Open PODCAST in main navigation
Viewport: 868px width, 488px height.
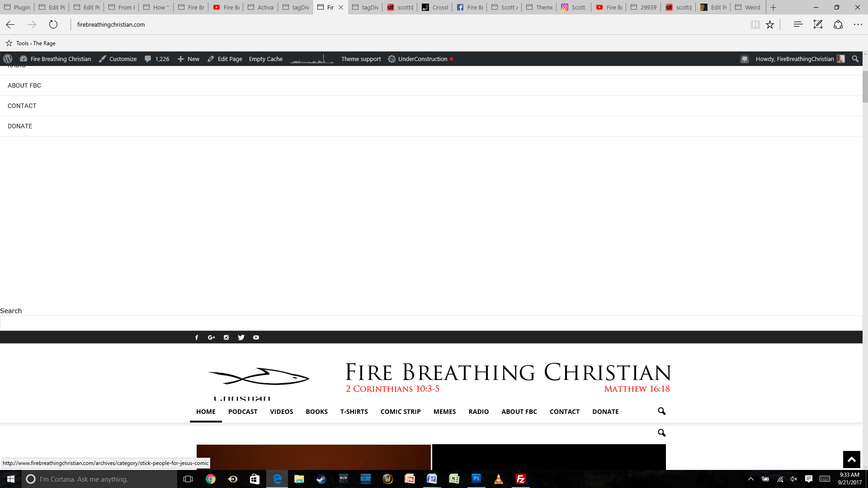click(x=243, y=412)
